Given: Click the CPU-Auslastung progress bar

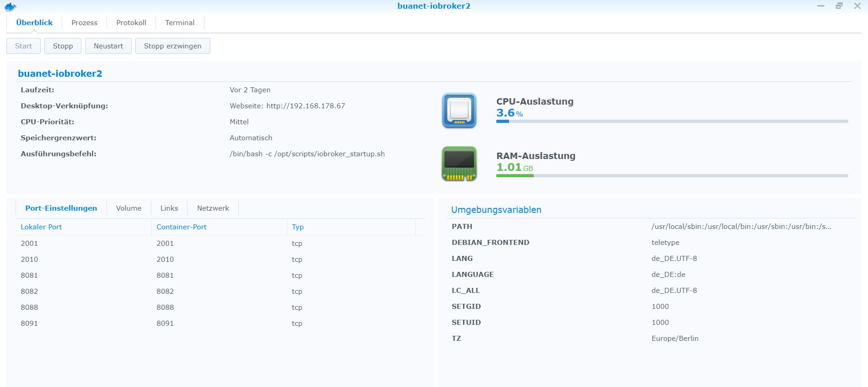Looking at the screenshot, I should pos(672,121).
